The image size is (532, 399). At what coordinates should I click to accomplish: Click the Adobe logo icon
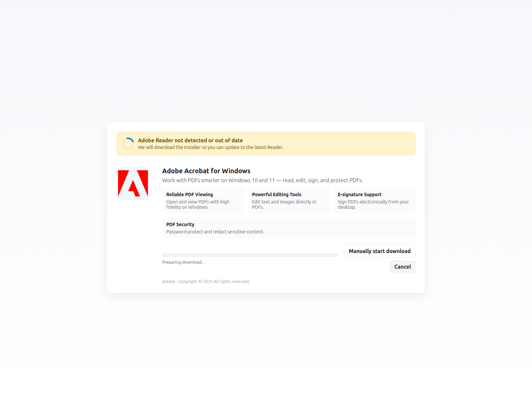click(133, 184)
